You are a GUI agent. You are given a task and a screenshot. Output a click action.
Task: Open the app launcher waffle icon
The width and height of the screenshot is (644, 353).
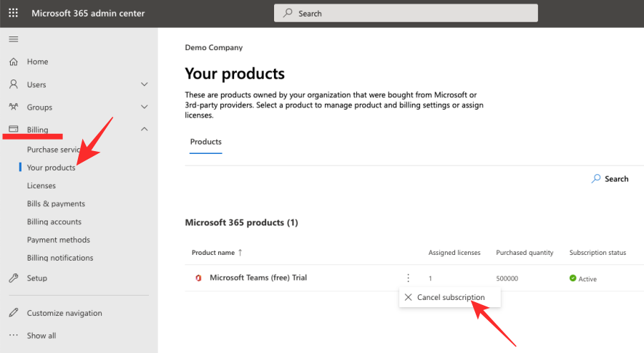coord(14,13)
